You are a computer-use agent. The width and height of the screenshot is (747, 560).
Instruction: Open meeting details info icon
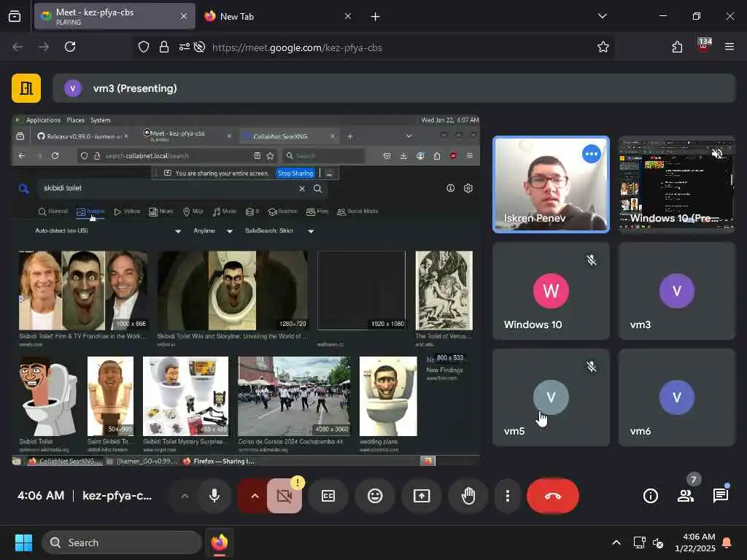click(650, 496)
